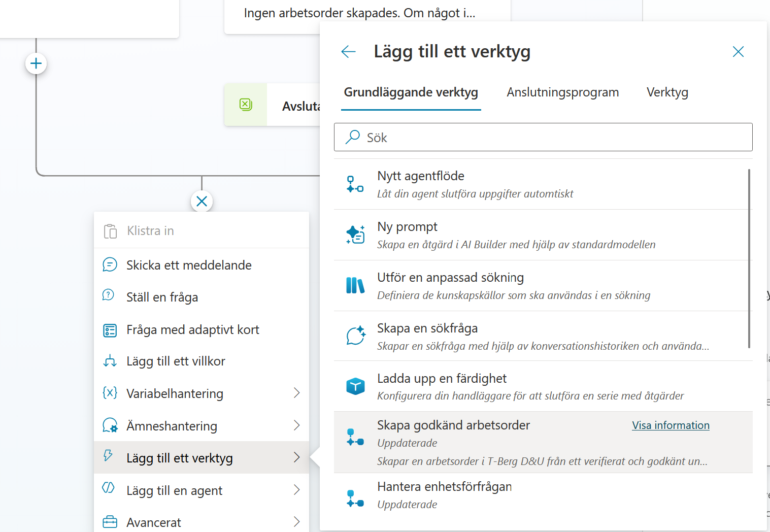Click the Fråga med adaptivt kort icon

(x=110, y=330)
